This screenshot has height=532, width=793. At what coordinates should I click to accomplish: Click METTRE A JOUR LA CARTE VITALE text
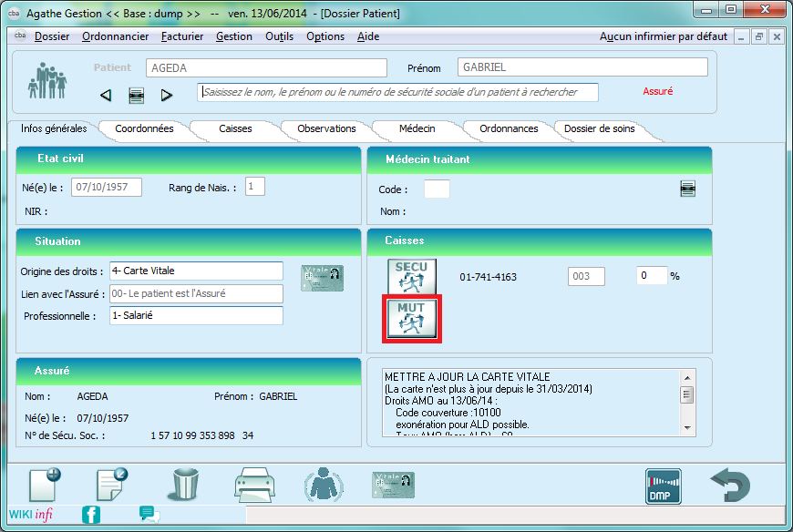click(x=468, y=377)
